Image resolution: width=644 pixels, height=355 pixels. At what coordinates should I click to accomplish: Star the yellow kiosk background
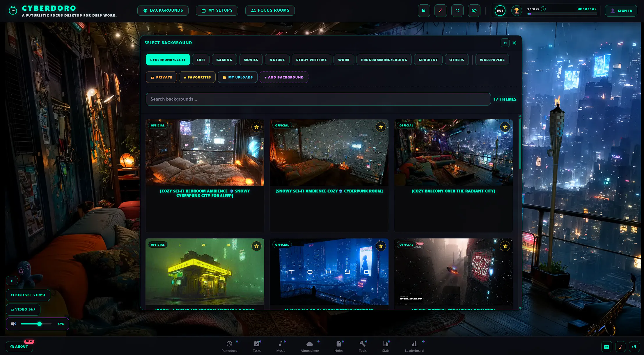(256, 246)
